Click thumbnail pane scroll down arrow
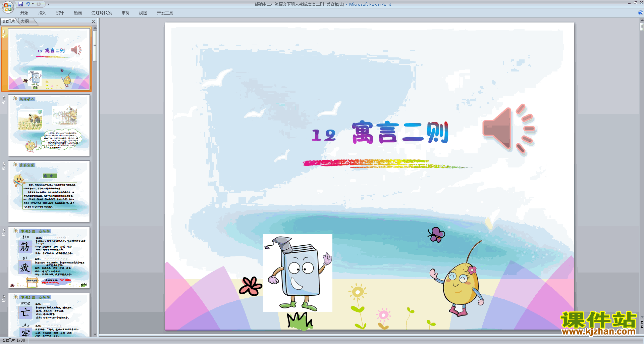Image resolution: width=644 pixels, height=344 pixels. [95, 334]
